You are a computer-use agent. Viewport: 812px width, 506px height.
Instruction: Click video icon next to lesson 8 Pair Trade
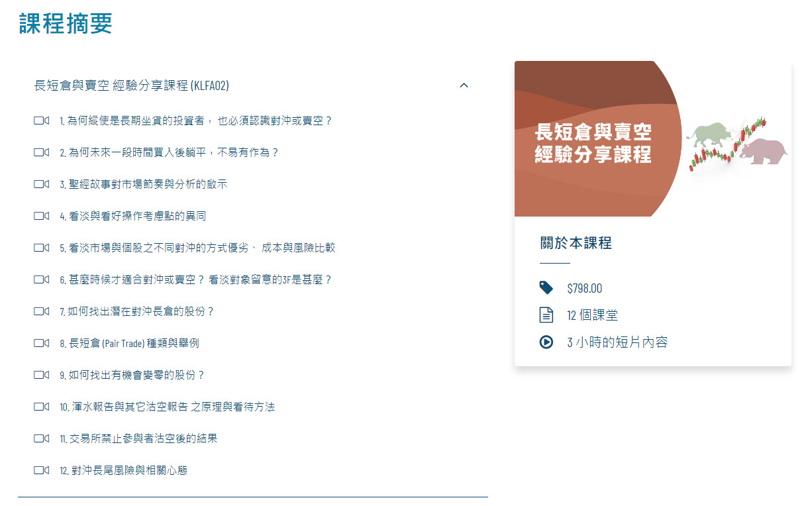point(41,343)
